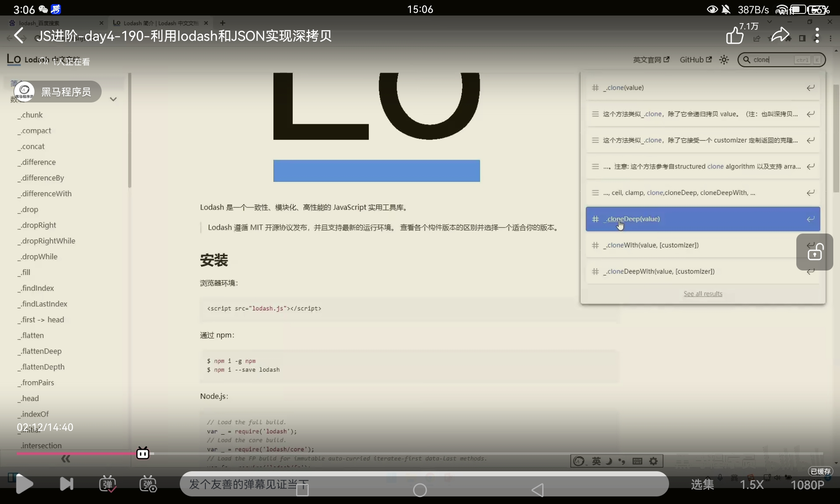Open danmaku settings icon

[x=148, y=484]
